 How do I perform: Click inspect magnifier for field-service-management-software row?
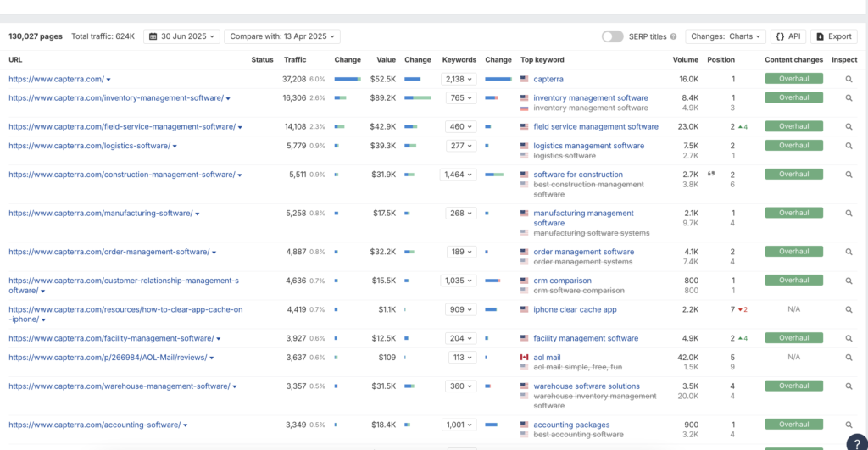[849, 127]
